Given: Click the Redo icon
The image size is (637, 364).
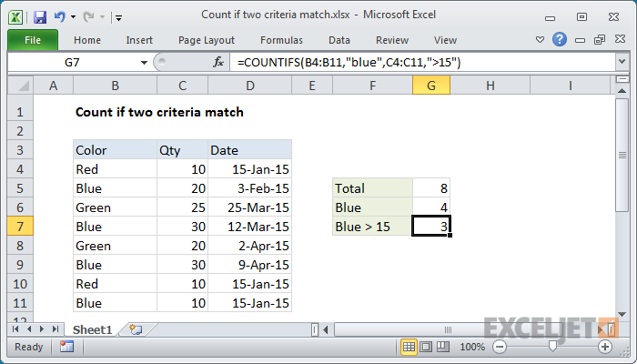Looking at the screenshot, I should tap(88, 17).
